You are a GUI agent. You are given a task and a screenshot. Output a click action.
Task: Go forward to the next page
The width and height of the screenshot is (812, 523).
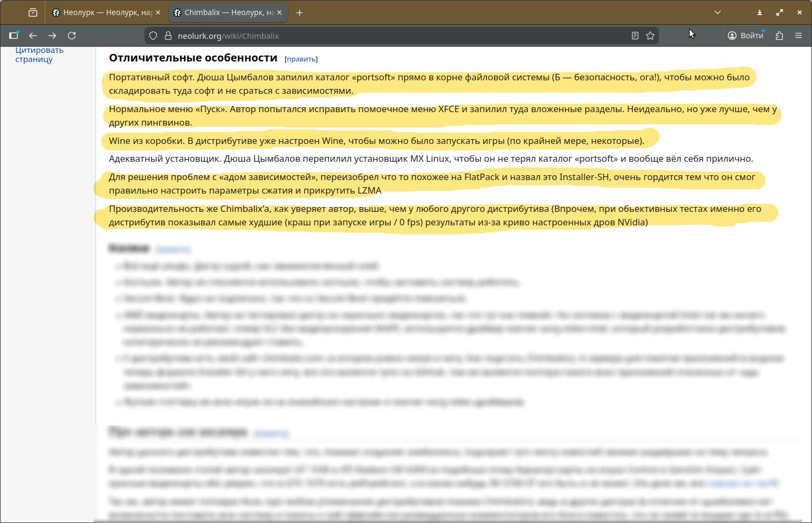coord(52,36)
